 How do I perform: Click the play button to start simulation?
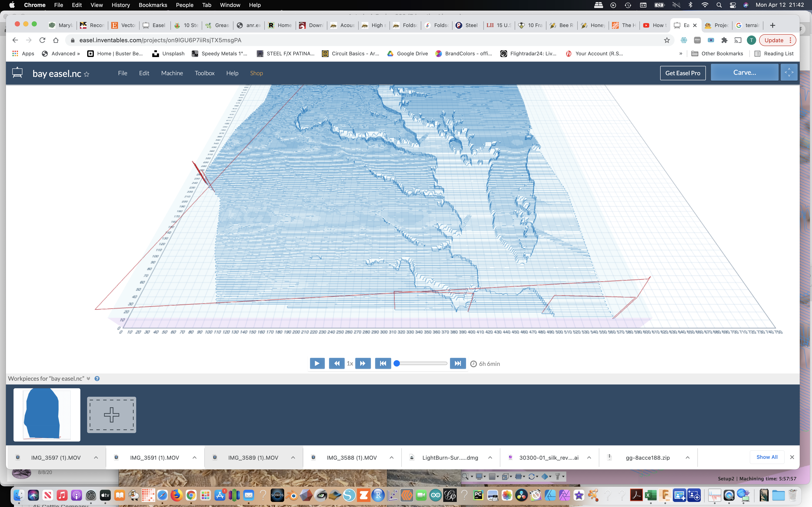pyautogui.click(x=316, y=363)
